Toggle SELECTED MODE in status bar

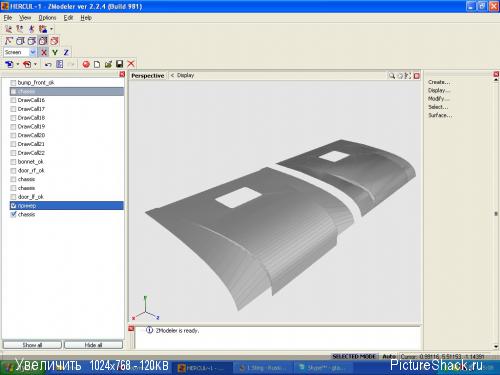[x=354, y=356]
